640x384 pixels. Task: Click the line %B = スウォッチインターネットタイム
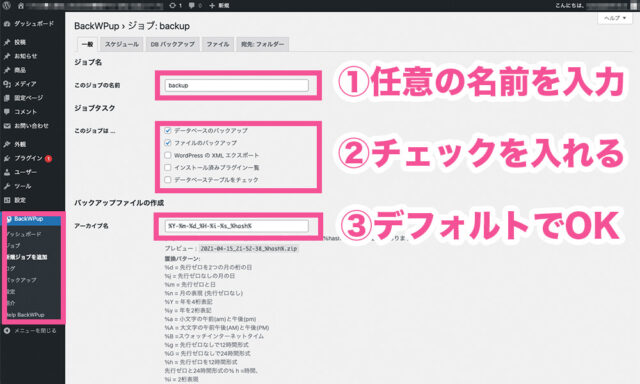point(214,336)
